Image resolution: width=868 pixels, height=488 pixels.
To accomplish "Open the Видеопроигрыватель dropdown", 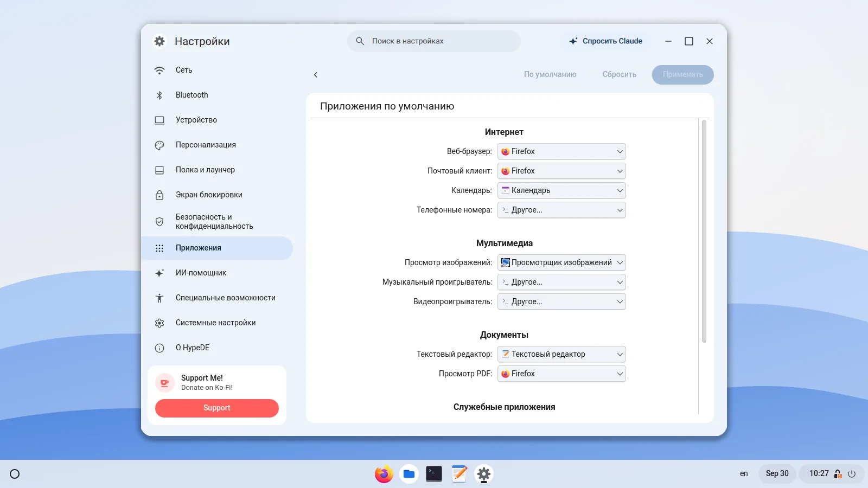I will coord(561,301).
